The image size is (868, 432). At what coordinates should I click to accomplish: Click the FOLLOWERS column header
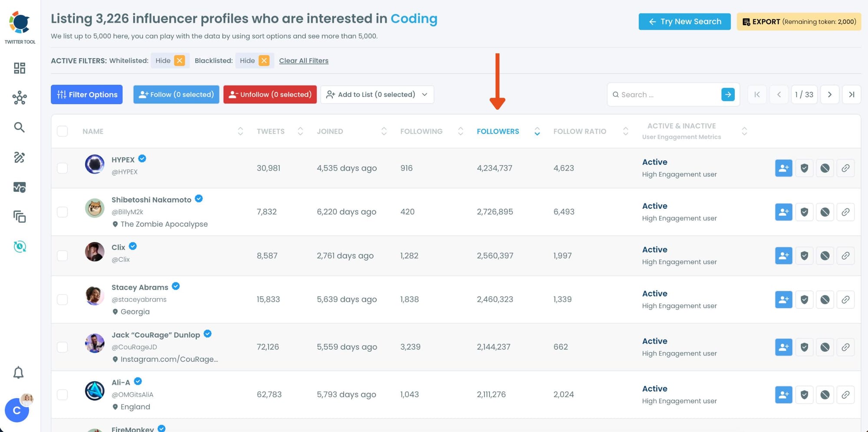pos(498,131)
